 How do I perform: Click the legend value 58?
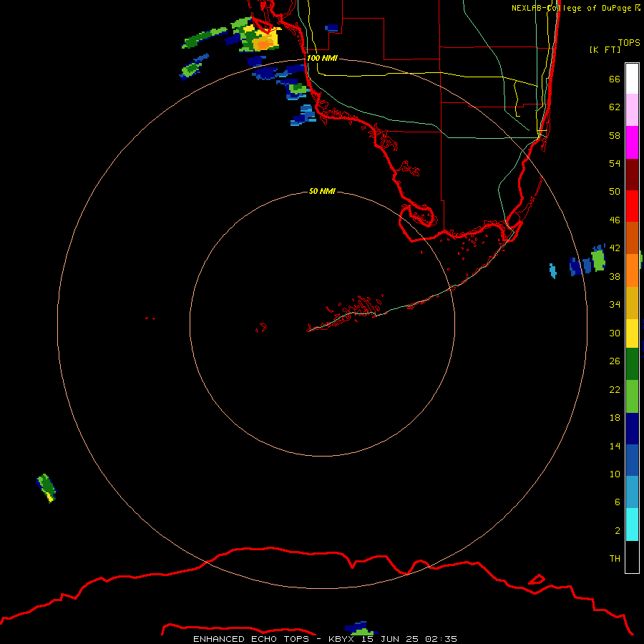615,135
